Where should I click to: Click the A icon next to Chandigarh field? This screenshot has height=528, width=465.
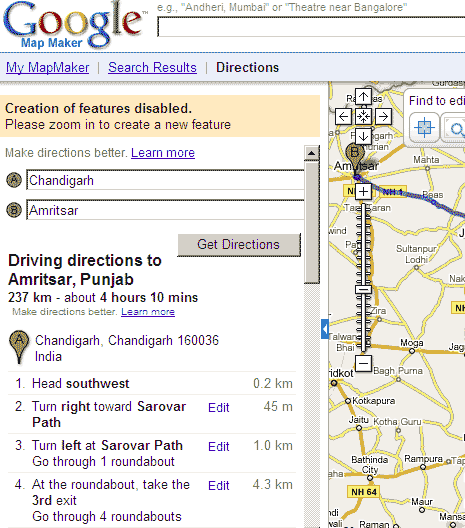point(14,180)
